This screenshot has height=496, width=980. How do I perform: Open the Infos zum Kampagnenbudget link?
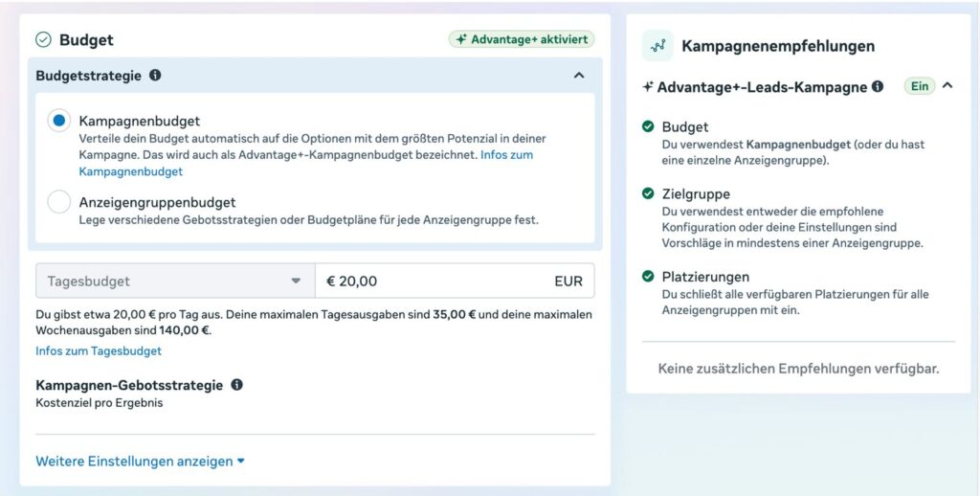coord(305,163)
